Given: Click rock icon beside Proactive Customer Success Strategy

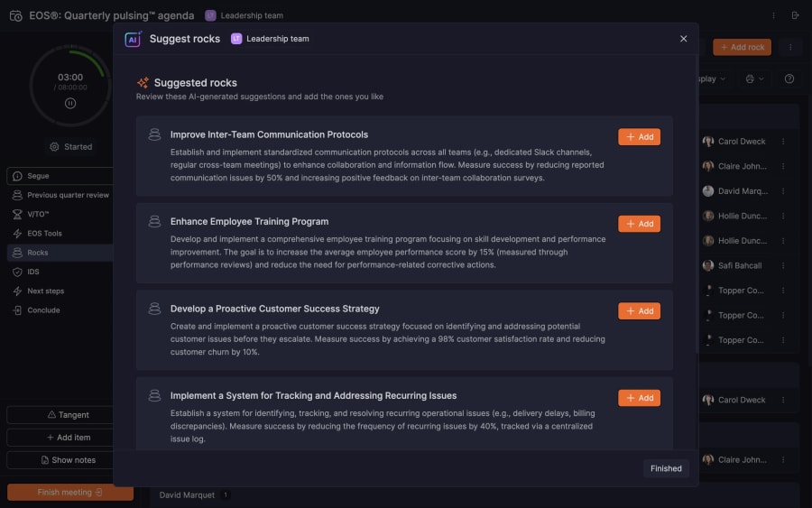Looking at the screenshot, I should click(154, 309).
